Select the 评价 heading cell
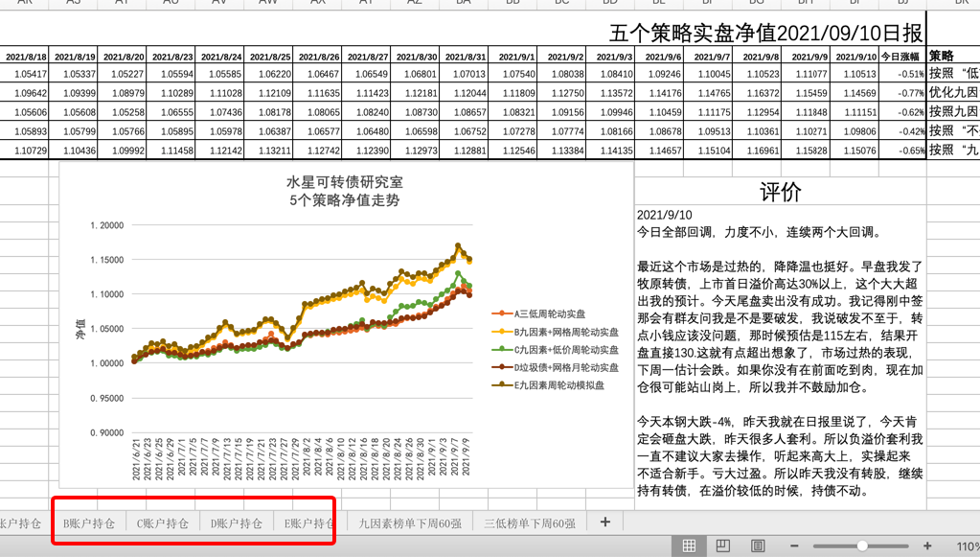Viewport: 980px width, 557px height. coord(780,193)
